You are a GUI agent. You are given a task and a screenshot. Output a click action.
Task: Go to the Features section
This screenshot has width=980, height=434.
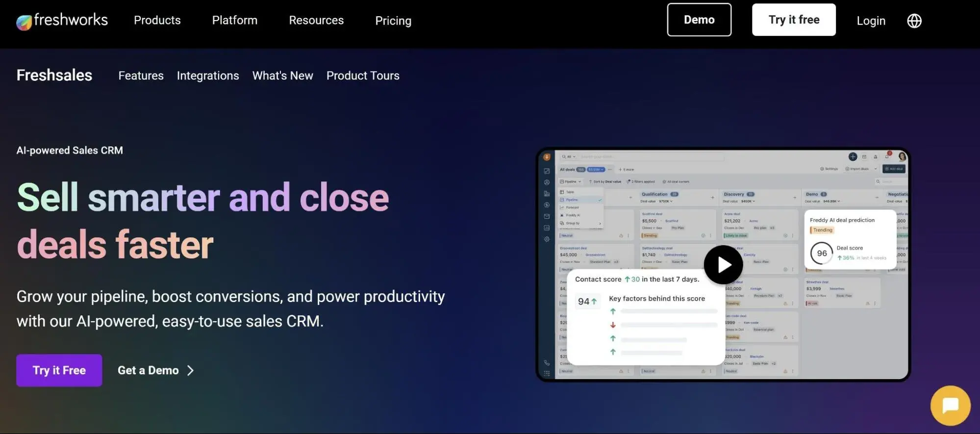click(141, 76)
